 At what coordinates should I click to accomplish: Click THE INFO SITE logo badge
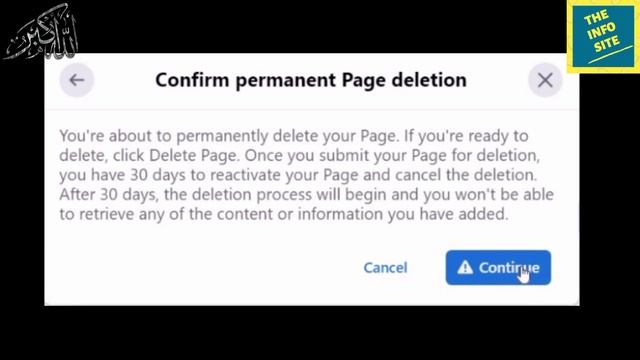pos(603,36)
